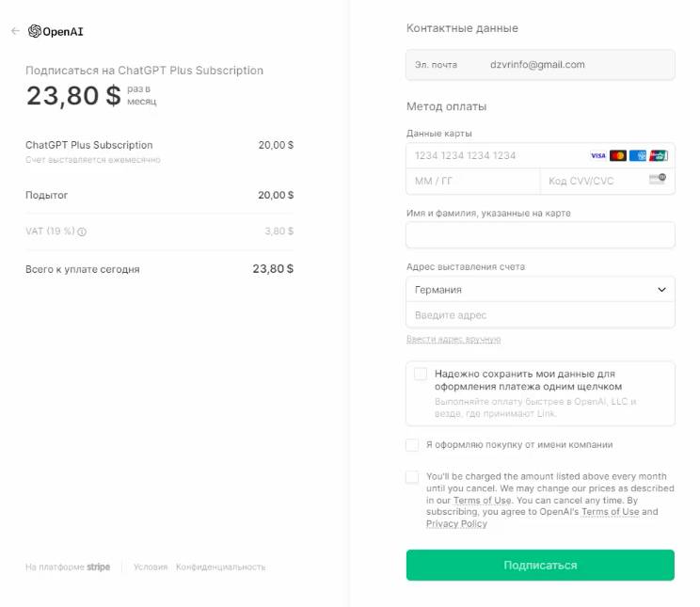Open the Privacy Policy link
Screen dimensions: 700x607
(x=456, y=523)
